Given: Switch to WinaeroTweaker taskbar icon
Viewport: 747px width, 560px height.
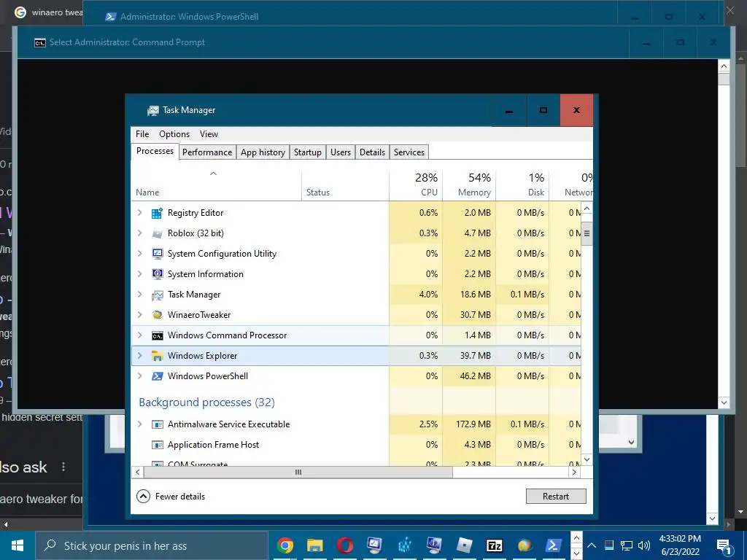Looking at the screenshot, I should (524, 545).
